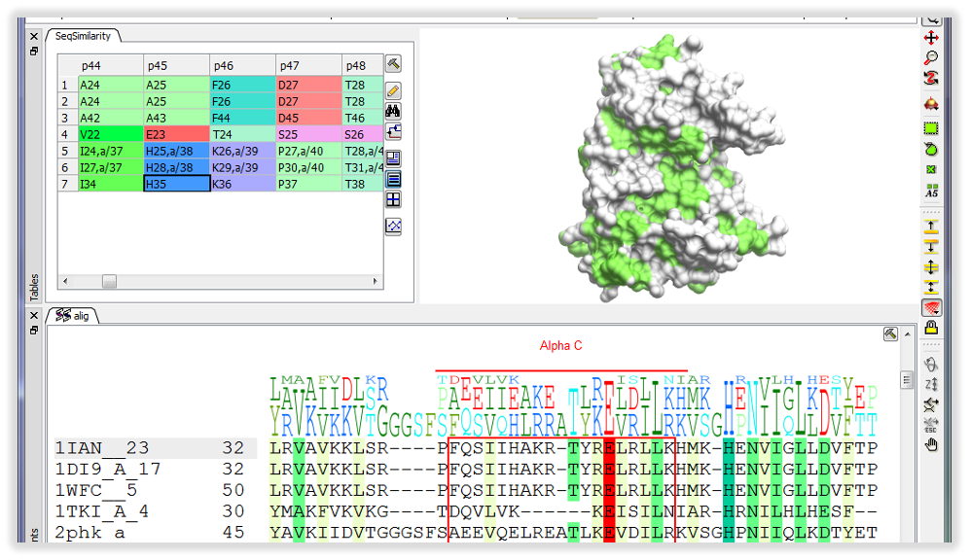Click the pink S25 cell
Image resolution: width=969 pixels, height=560 pixels.
click(309, 134)
